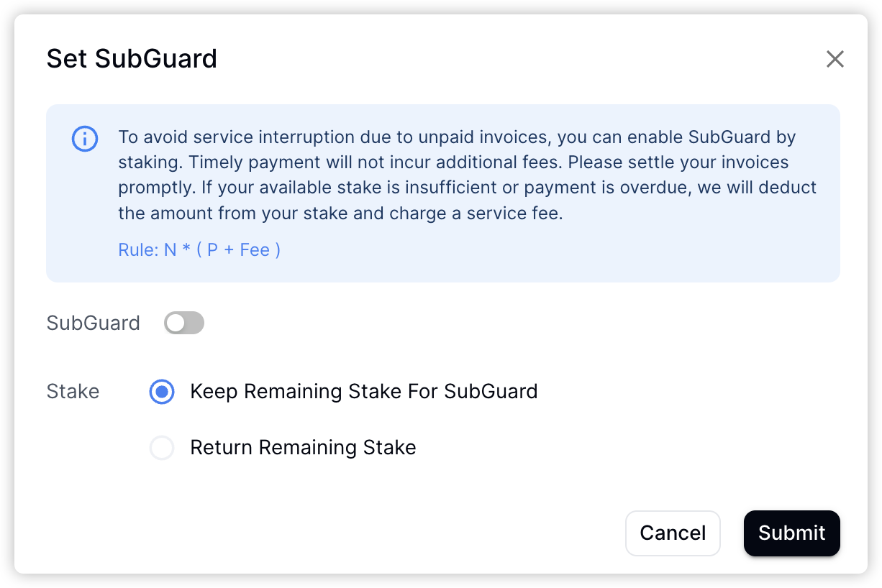Click the Set SubGuard dialog title
Viewport: 882px width, 588px height.
point(132,59)
